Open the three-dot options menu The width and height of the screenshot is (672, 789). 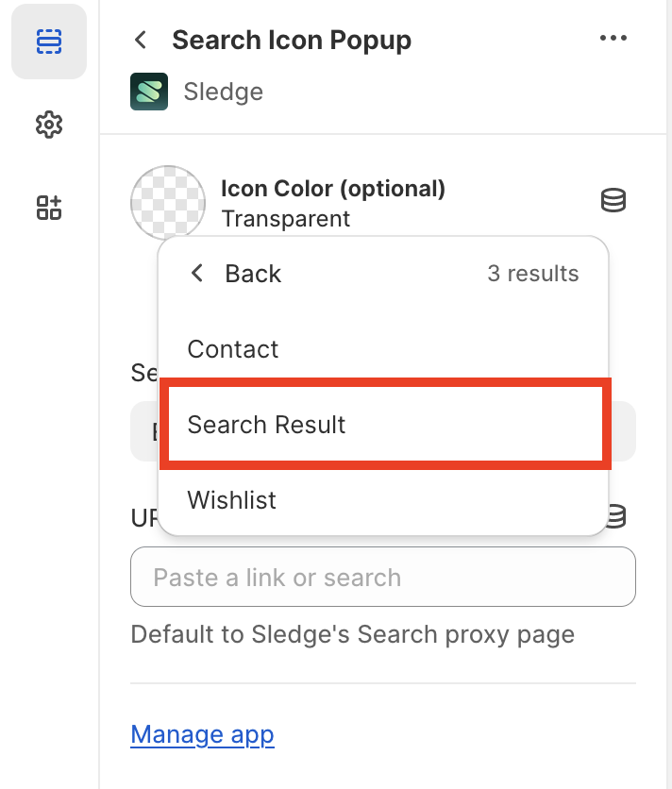[613, 38]
